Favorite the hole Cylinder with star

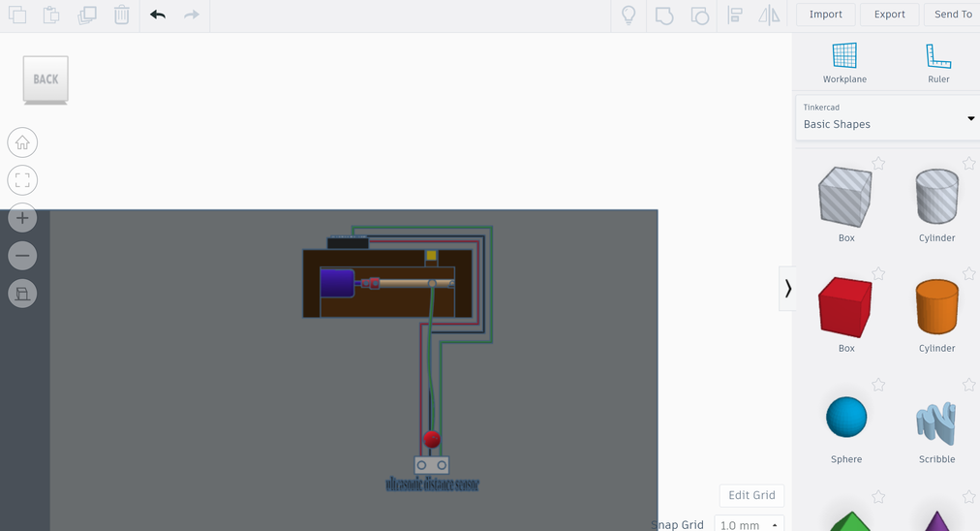click(968, 163)
